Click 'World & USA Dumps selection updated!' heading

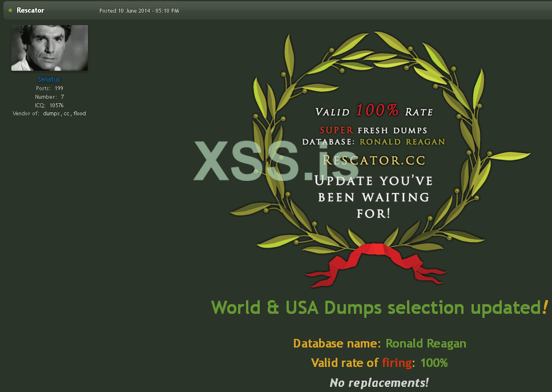(380, 307)
